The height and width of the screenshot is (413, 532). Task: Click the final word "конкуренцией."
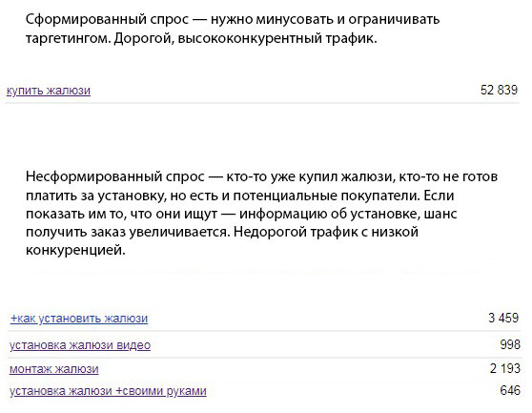click(x=75, y=251)
